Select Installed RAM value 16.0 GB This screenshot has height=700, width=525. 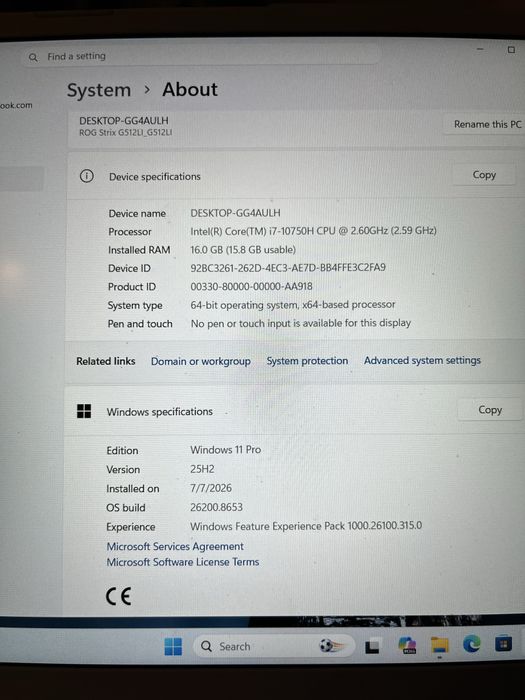click(x=243, y=250)
